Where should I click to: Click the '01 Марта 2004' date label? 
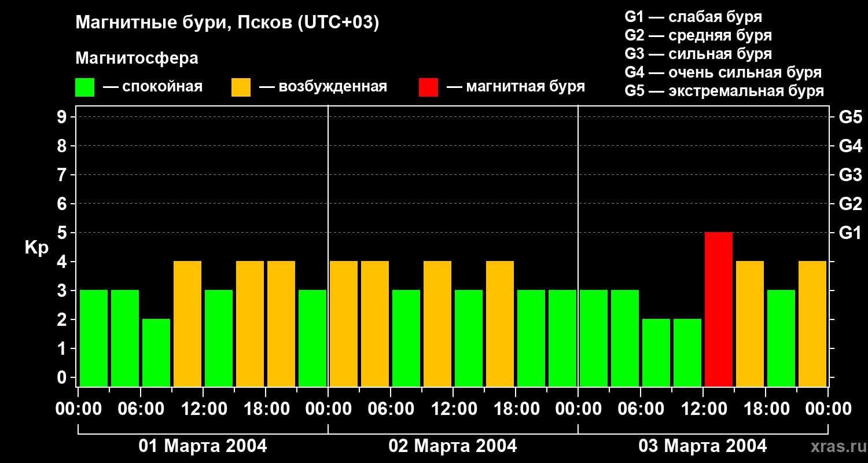point(203,446)
